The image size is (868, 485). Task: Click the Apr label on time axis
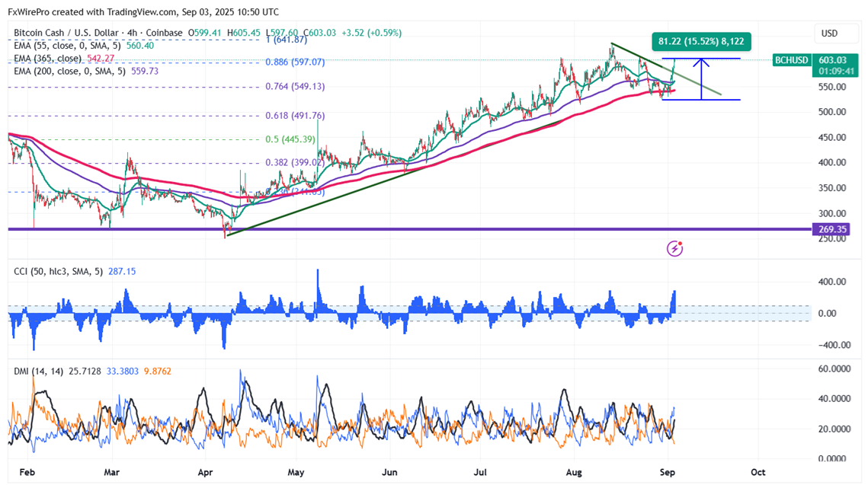(205, 472)
